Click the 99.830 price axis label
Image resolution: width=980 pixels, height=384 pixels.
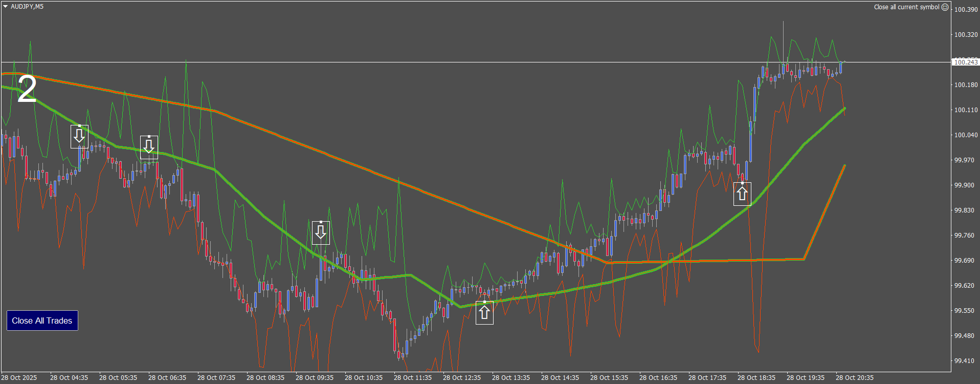[x=964, y=210]
